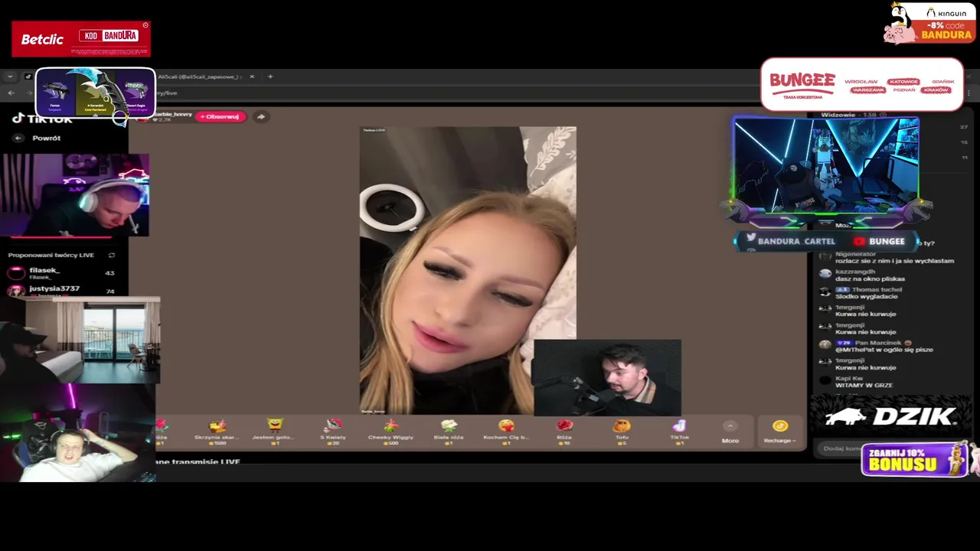
Task: Send the Biała róża gift
Action: [x=449, y=431]
